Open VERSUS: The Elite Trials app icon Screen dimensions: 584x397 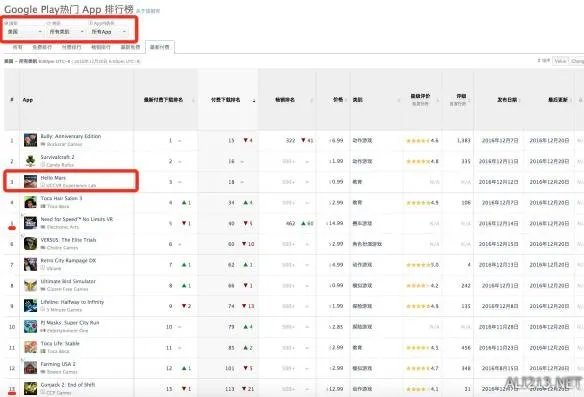tap(30, 244)
